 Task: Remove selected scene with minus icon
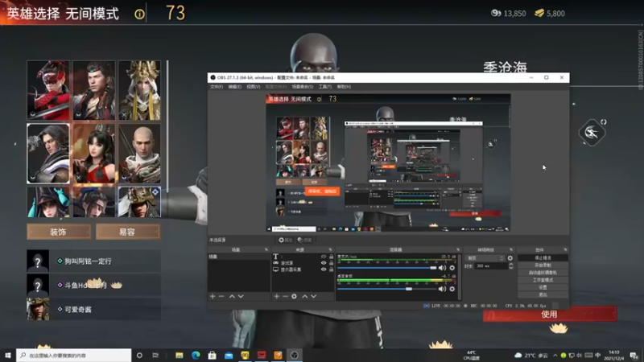(x=221, y=296)
